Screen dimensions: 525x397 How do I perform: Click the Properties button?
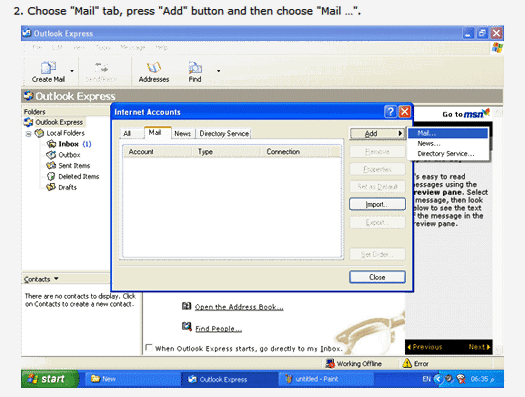pos(377,169)
